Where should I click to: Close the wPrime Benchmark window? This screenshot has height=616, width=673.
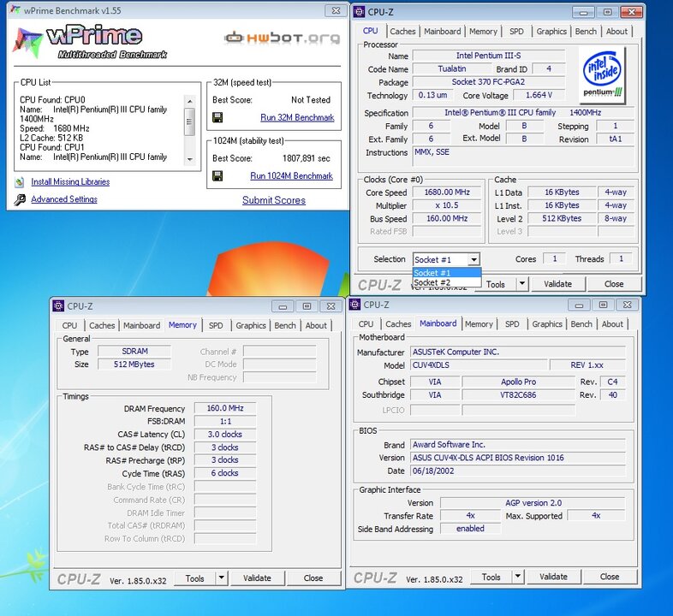[x=336, y=10]
